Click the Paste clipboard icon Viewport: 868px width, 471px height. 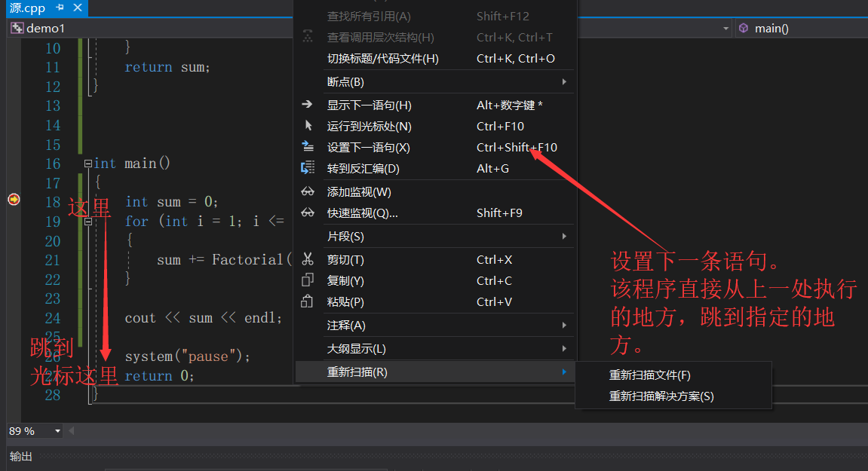(x=307, y=301)
